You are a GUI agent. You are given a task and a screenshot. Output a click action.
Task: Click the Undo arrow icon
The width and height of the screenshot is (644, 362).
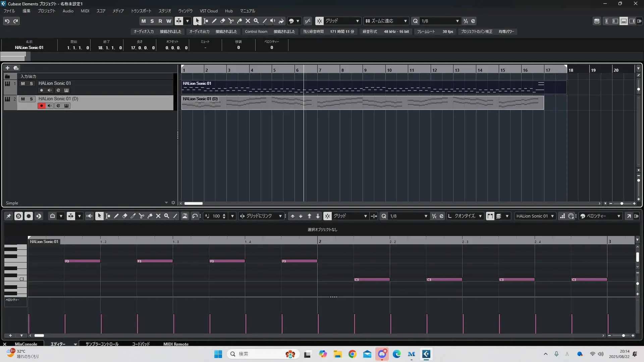(x=7, y=21)
